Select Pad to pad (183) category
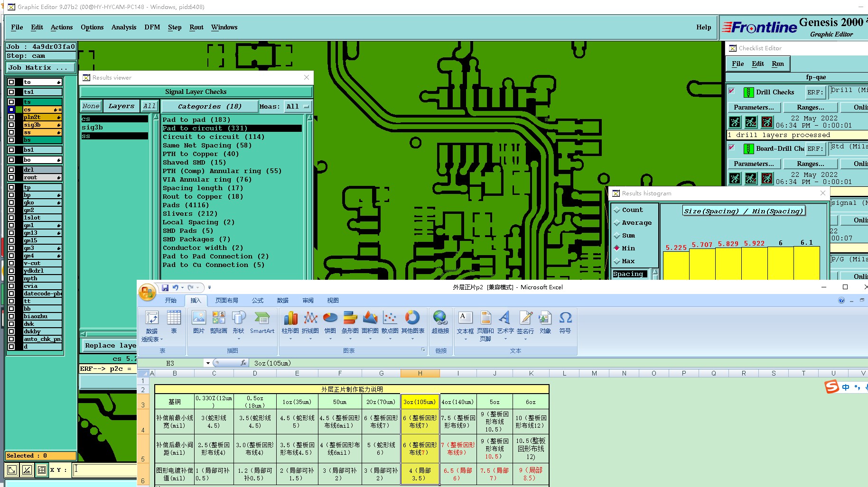 [x=196, y=120]
